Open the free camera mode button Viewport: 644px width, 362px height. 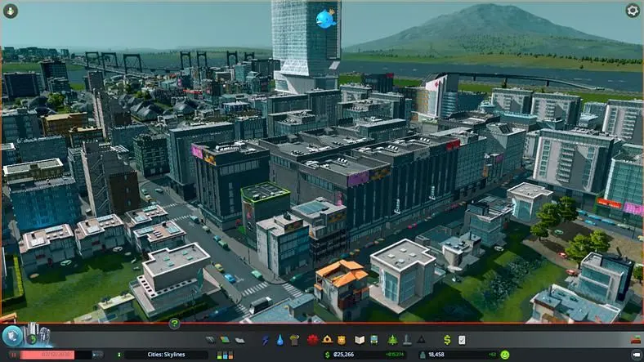[x=637, y=354]
